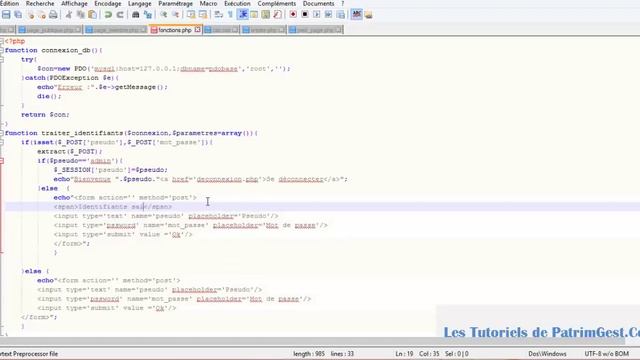Collapse the <?php fold marker
This screenshot has height=360, width=640.
pyautogui.click(x=2, y=41)
